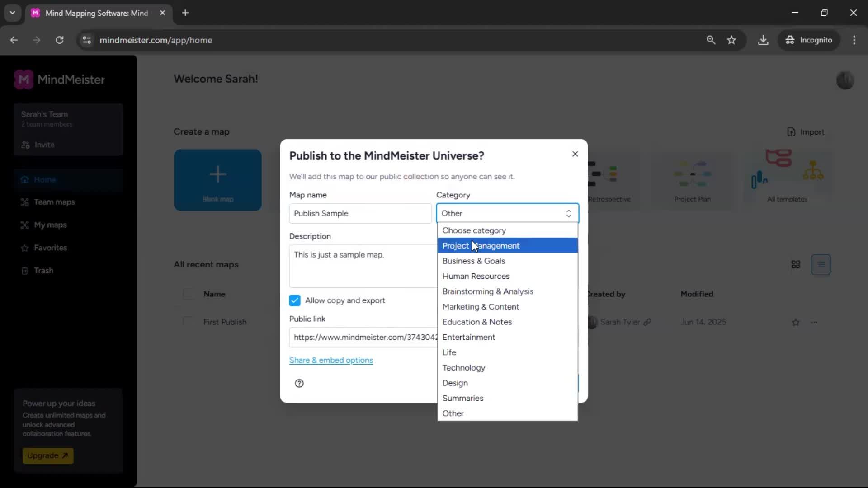Screen dimensions: 868x488
Task: Tick the First Publish row checkbox
Action: coord(188,322)
